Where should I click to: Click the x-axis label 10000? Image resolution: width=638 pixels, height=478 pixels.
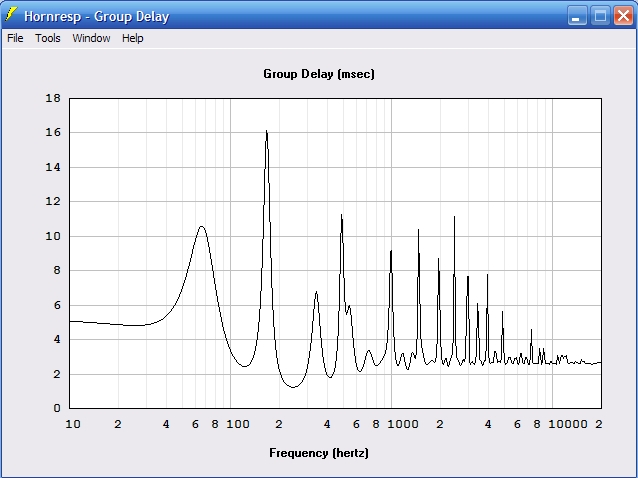pyautogui.click(x=568, y=424)
